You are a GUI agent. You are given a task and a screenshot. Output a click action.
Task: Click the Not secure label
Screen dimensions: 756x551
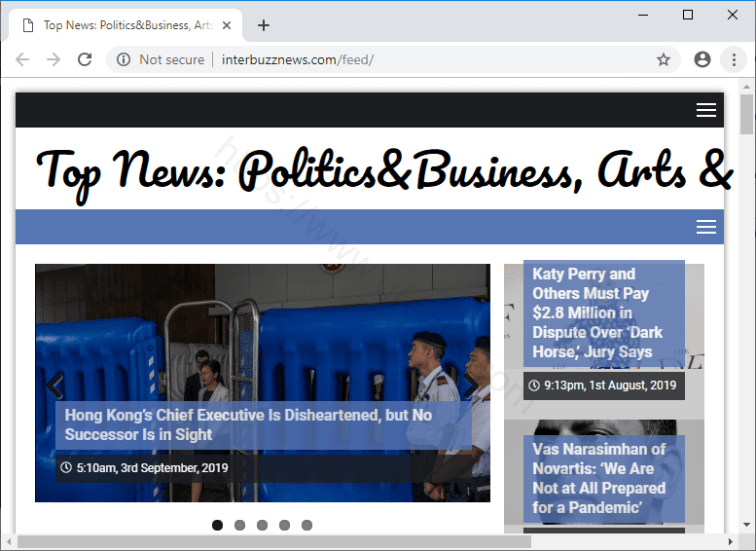click(171, 59)
